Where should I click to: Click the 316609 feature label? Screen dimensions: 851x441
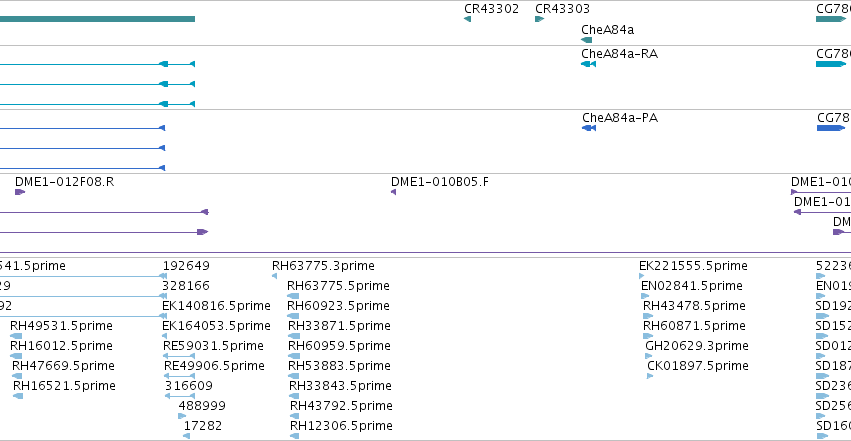189,386
